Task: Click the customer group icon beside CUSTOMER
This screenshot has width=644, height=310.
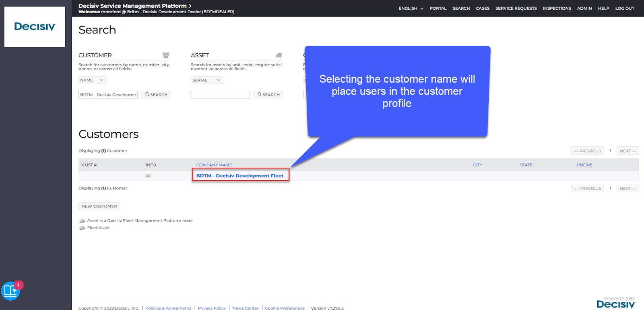Action: (x=166, y=55)
